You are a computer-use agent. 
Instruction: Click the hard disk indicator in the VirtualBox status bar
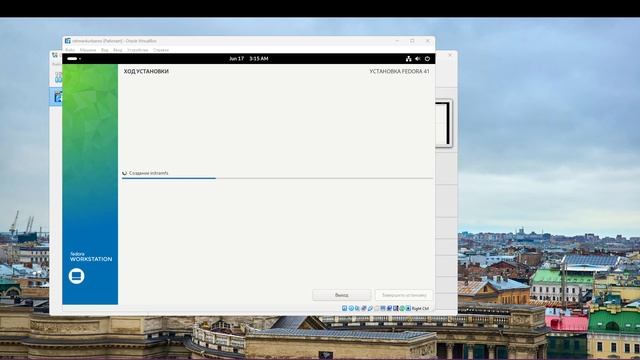tap(344, 308)
